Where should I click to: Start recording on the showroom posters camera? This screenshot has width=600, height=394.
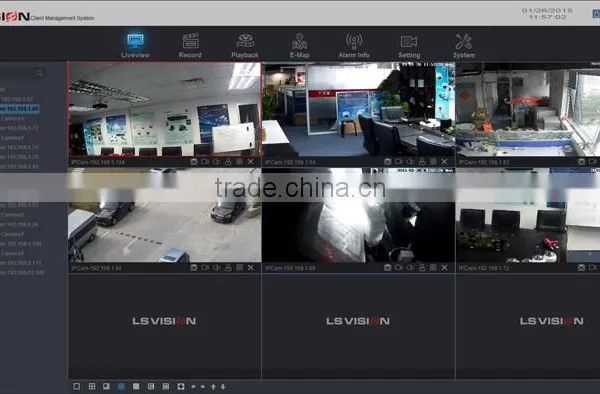click(205, 162)
